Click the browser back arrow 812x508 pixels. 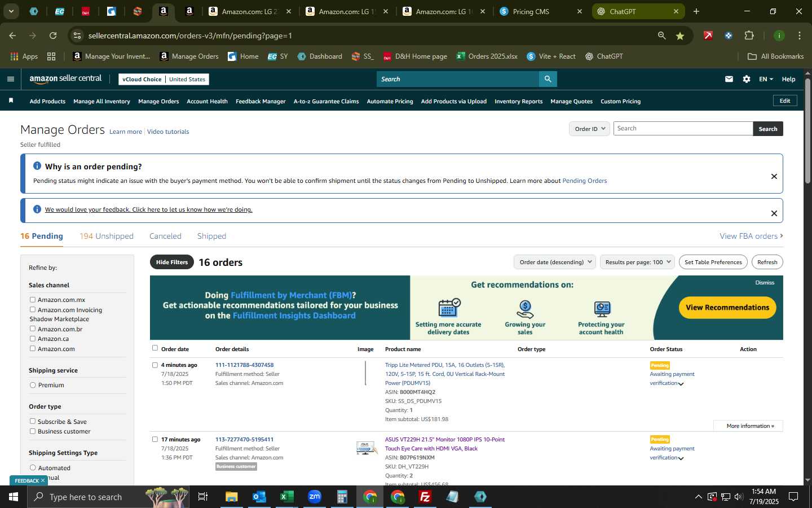click(12, 36)
